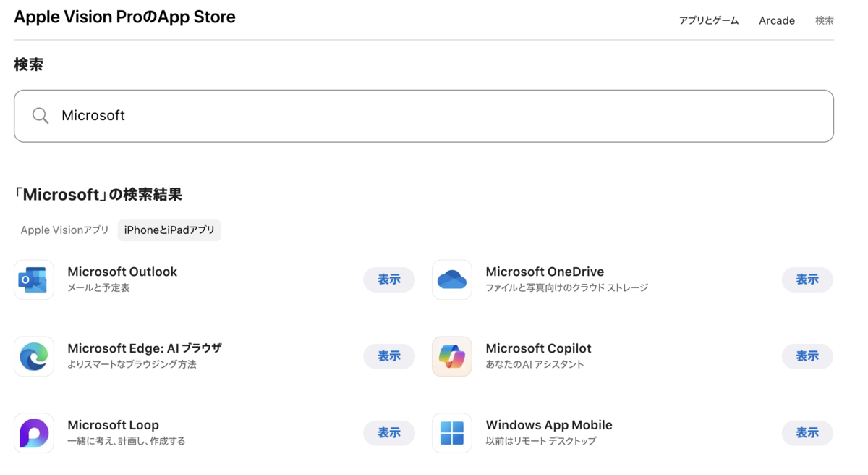This screenshot has height=475, width=868.
Task: Open アプリとゲーム in top navigation
Action: (x=709, y=21)
